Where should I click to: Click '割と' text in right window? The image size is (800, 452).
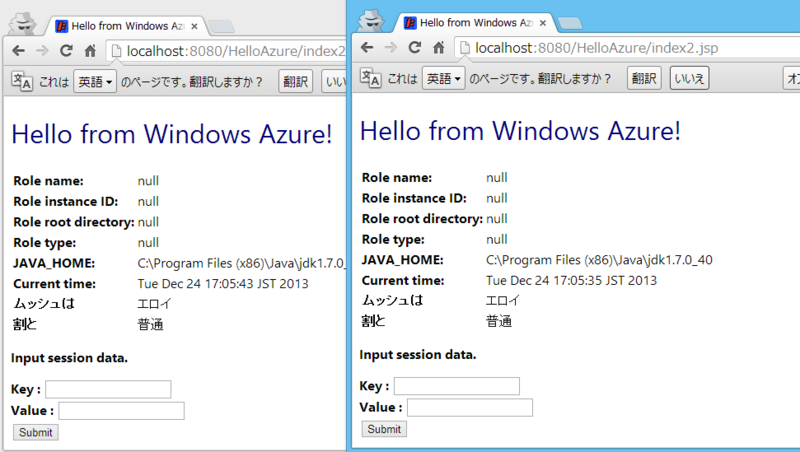tap(373, 321)
